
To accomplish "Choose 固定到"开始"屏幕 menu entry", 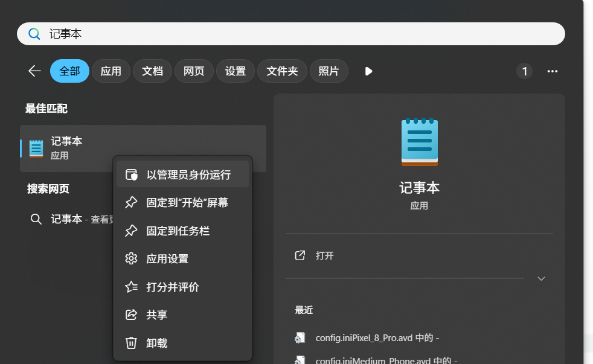I will point(182,203).
